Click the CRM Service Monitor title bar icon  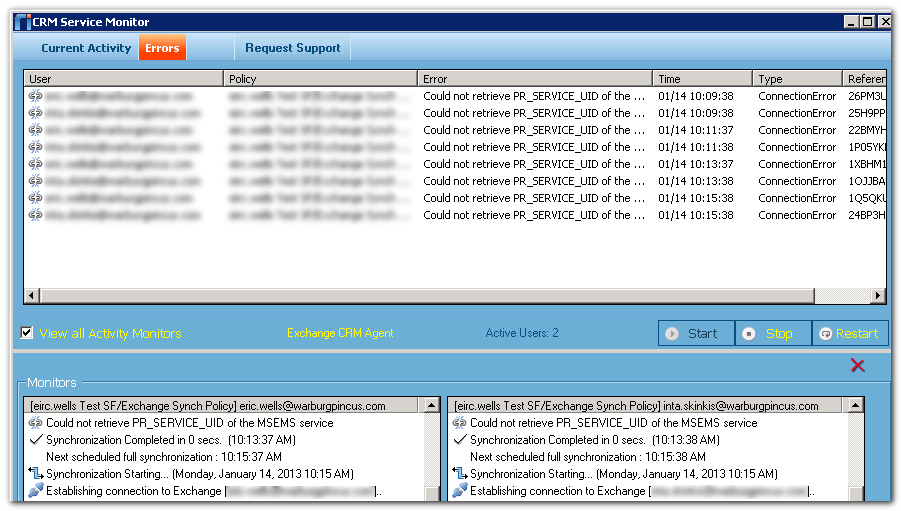click(22, 22)
